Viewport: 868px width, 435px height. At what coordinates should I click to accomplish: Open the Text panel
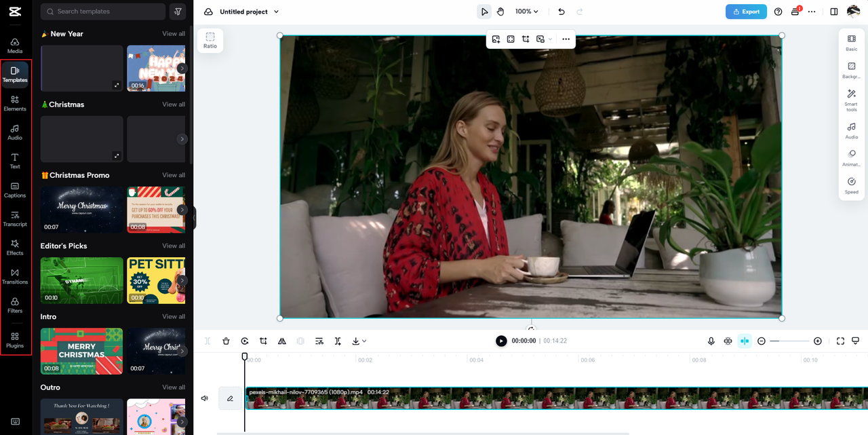coord(15,161)
